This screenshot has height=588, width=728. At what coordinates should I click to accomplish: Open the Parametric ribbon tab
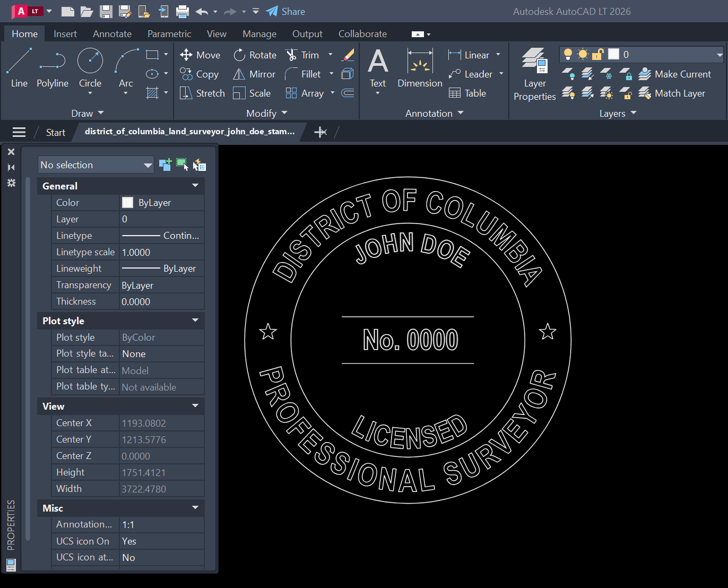click(169, 33)
